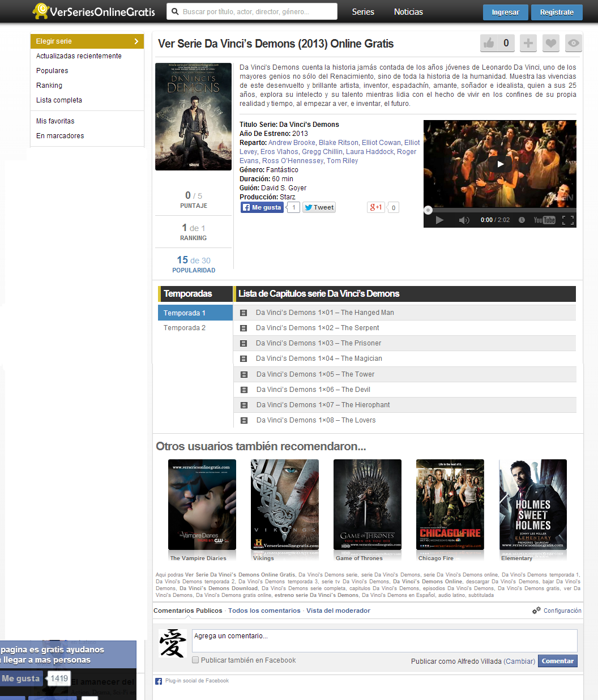Open Da Vinci's Demons poster image

pyautogui.click(x=193, y=117)
